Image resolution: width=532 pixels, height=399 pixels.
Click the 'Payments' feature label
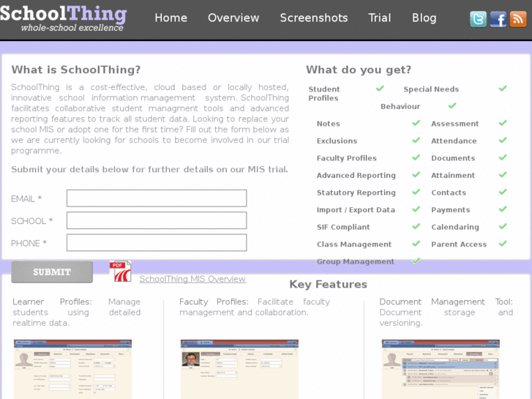451,210
